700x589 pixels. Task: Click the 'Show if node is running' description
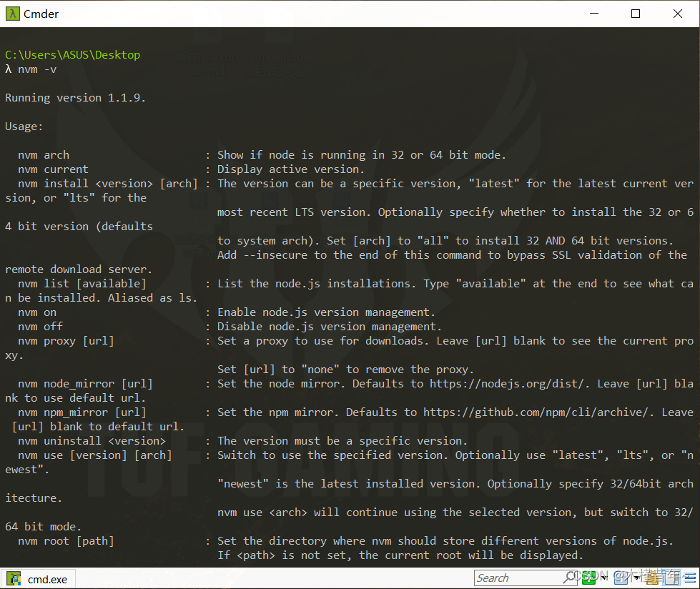pyautogui.click(x=362, y=155)
